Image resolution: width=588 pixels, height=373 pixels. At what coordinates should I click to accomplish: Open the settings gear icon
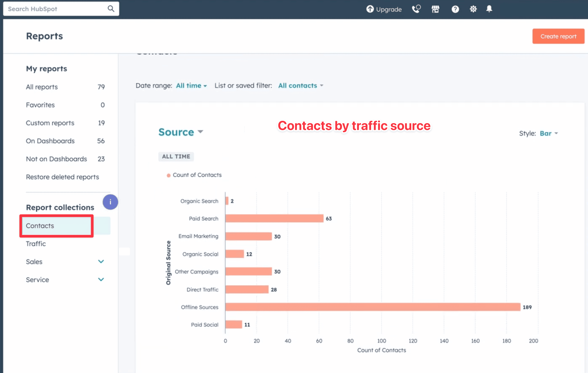click(473, 9)
